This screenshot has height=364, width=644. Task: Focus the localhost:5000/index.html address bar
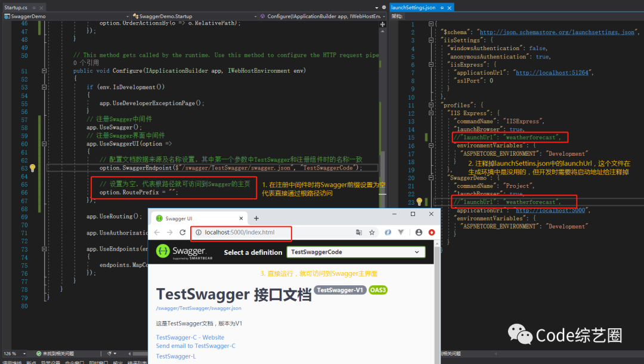[241, 233]
